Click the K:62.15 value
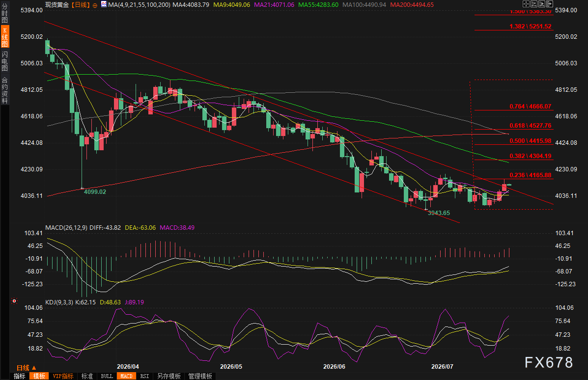Viewport: 588px width, 380px height. 85,302
